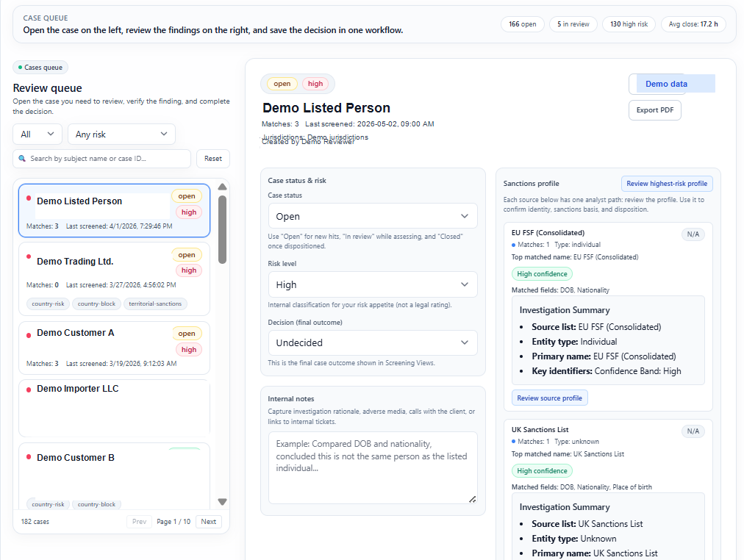
Task: Open the Demo Trading Ltd. case
Action: pos(114,279)
